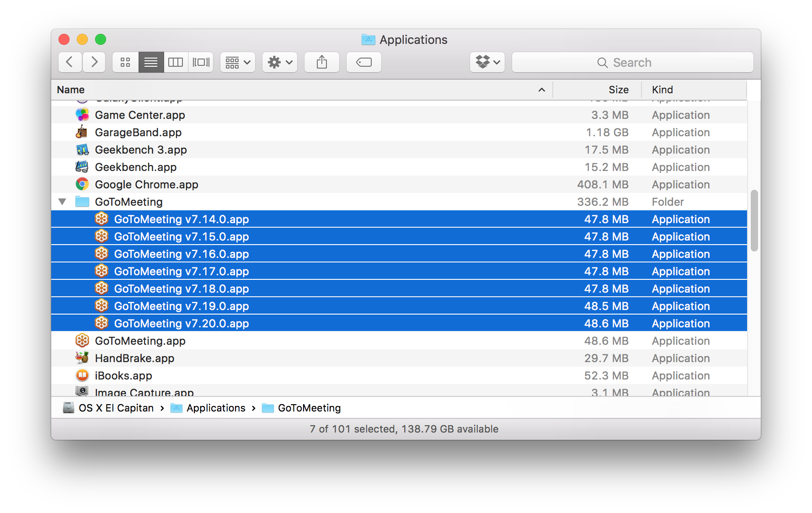Click the GoToMeeting v7.18.0.app icon

[101, 289]
